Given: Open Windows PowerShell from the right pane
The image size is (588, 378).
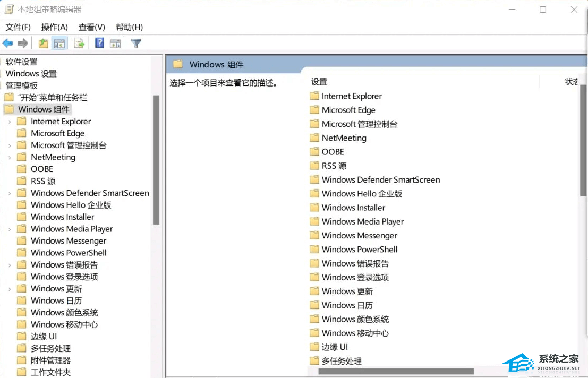Looking at the screenshot, I should pos(360,249).
